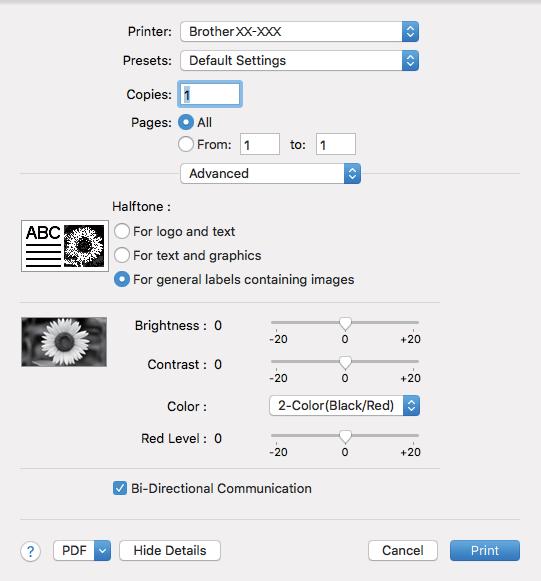Click the Copies input field
Image resolution: width=541 pixels, height=581 pixels.
210,94
